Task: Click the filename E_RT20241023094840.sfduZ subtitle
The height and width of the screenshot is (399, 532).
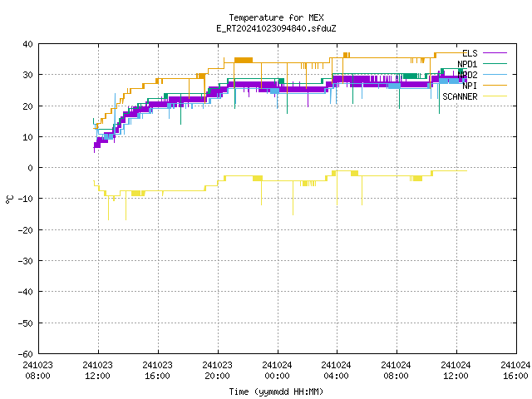Action: coord(276,28)
